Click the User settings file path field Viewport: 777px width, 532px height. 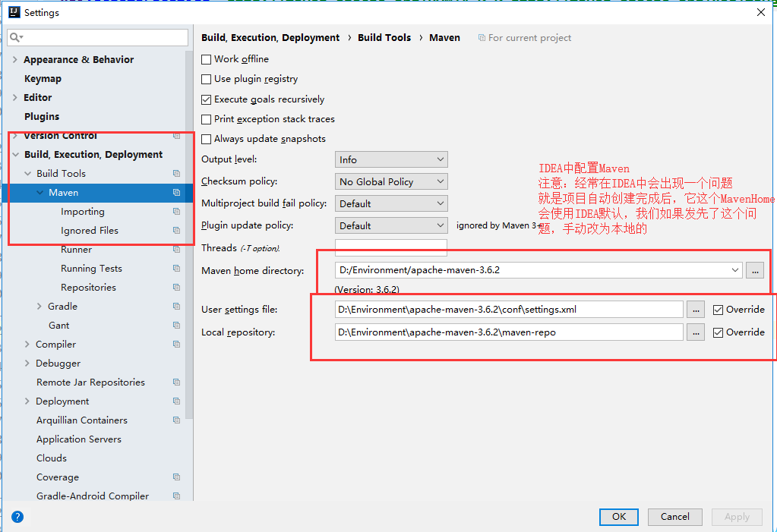[x=509, y=310]
